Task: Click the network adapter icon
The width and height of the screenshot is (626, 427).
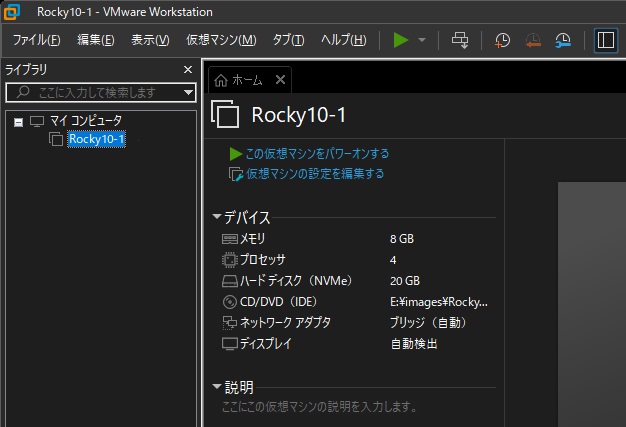Action: (x=230, y=323)
